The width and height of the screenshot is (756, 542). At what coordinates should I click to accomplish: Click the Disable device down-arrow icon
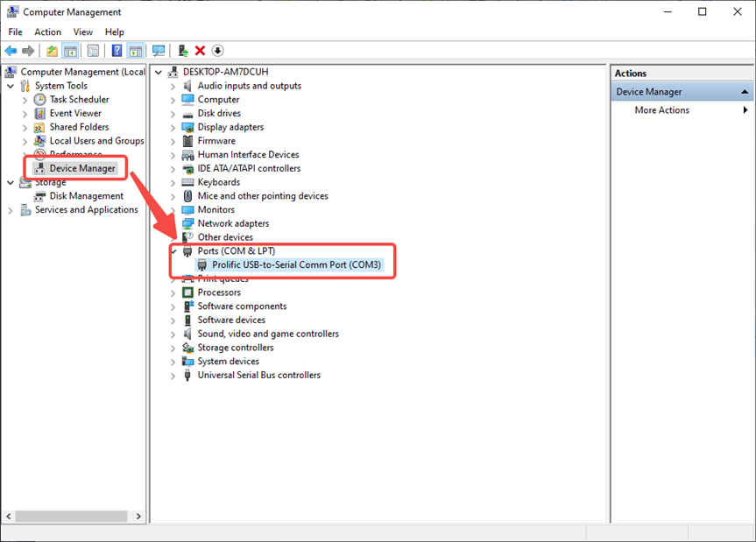pyautogui.click(x=218, y=51)
